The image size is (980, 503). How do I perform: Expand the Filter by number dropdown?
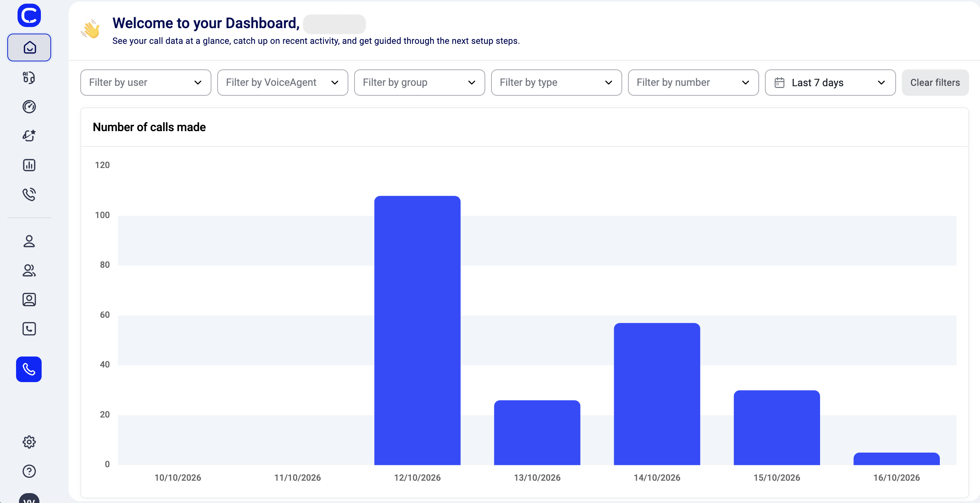[x=693, y=83]
